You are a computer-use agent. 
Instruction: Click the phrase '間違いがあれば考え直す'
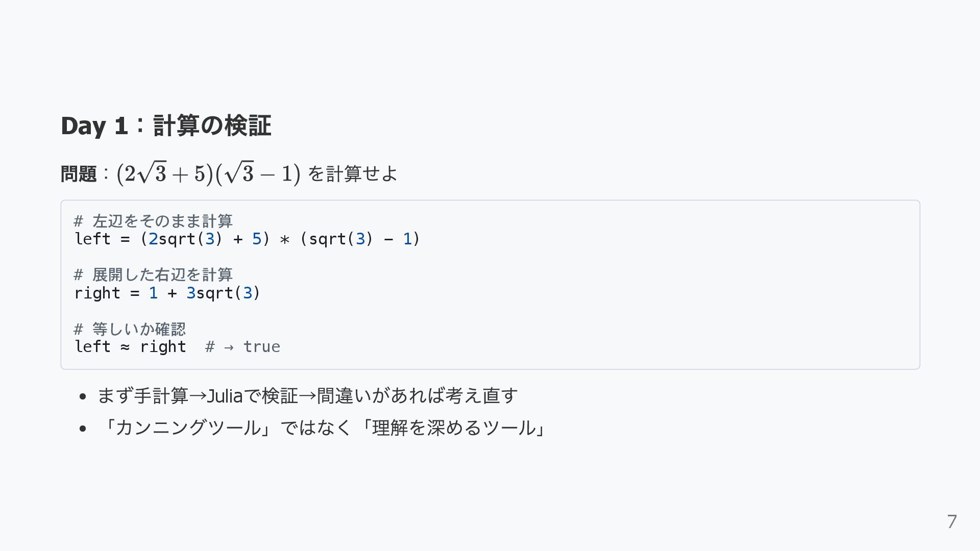(x=418, y=395)
